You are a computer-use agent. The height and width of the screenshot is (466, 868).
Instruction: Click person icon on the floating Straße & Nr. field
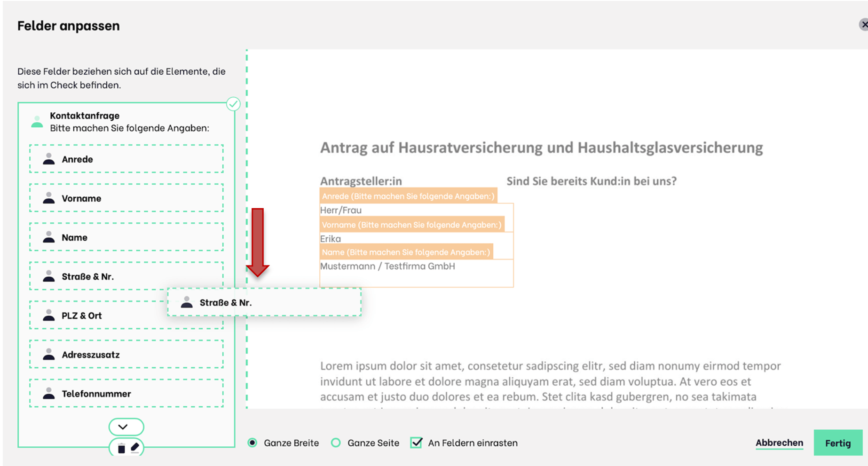click(187, 302)
